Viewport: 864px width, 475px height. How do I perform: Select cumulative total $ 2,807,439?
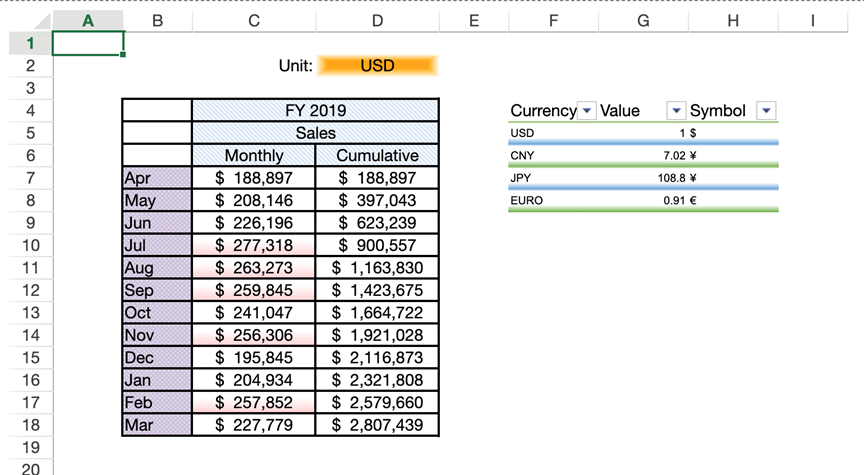pos(377,425)
